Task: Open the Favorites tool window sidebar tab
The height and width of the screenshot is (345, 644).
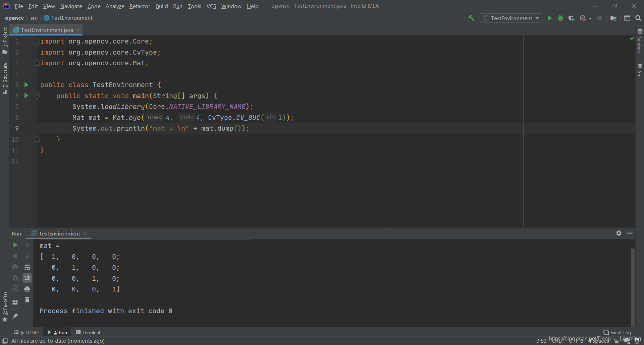Action: pos(5,306)
